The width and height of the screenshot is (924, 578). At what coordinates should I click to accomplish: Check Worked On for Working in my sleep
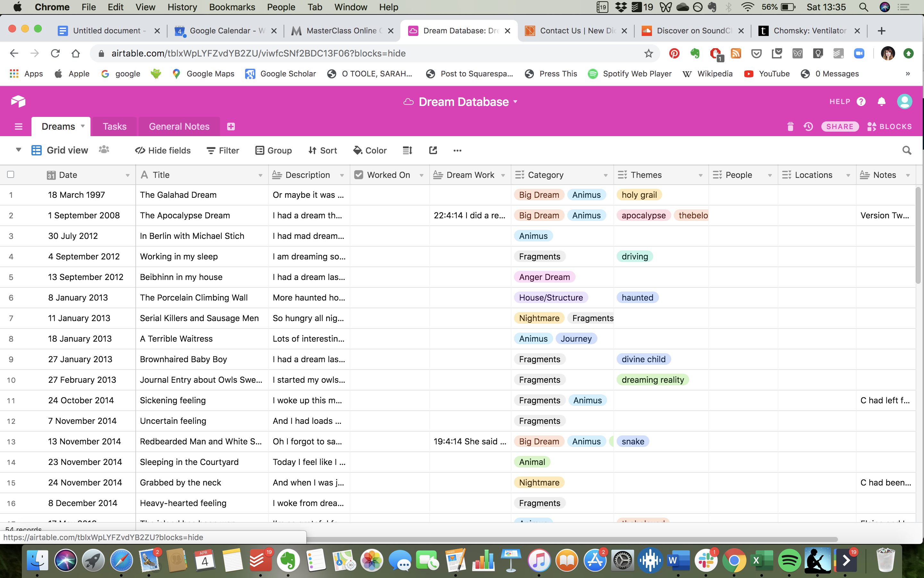(389, 257)
